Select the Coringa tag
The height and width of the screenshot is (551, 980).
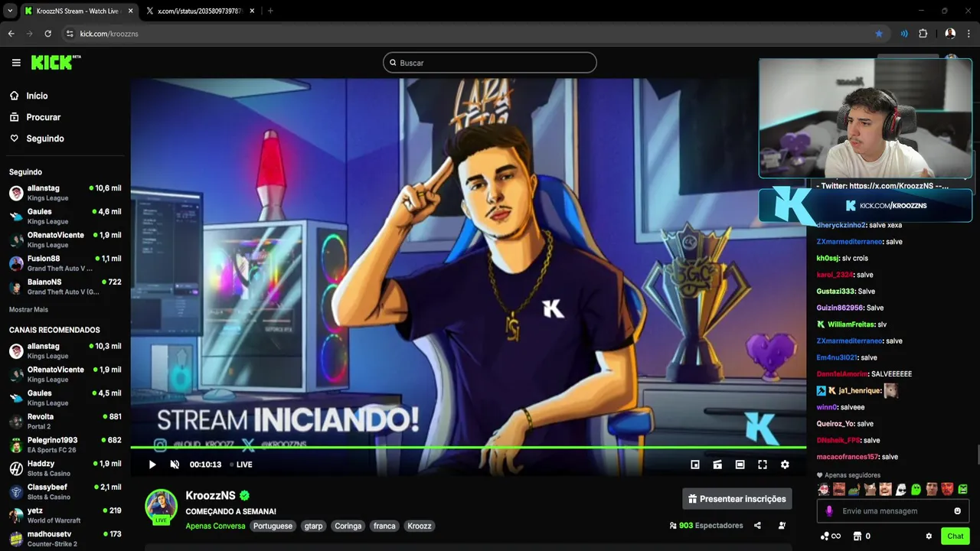click(x=348, y=526)
